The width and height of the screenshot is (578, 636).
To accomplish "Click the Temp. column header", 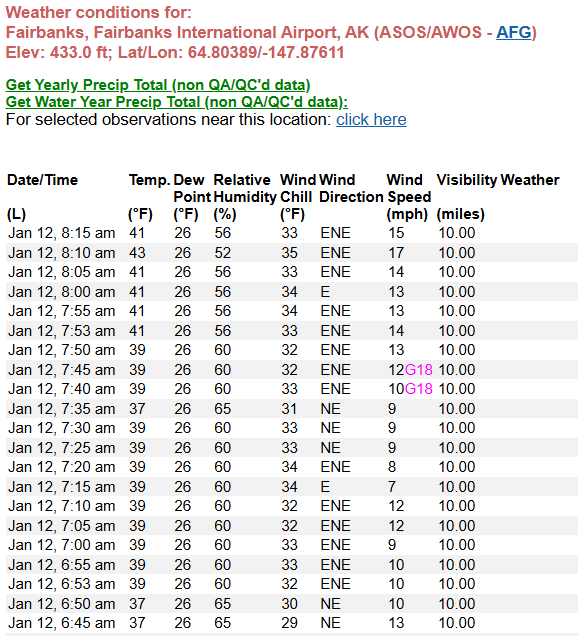I will 149,180.
